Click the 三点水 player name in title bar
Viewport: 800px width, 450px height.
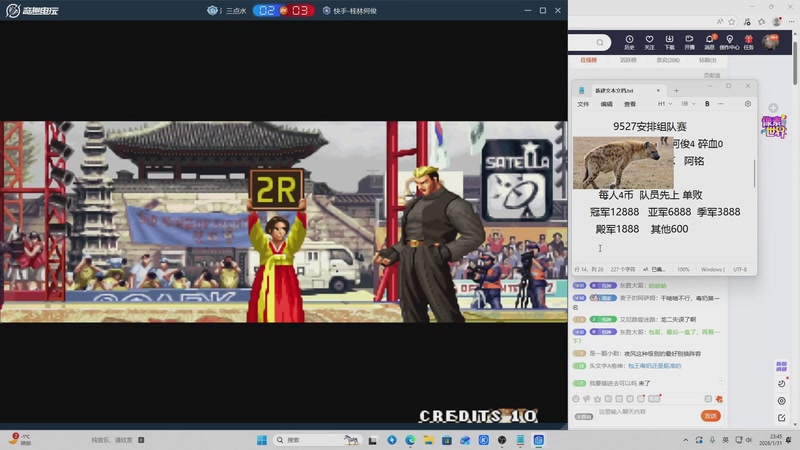click(236, 11)
